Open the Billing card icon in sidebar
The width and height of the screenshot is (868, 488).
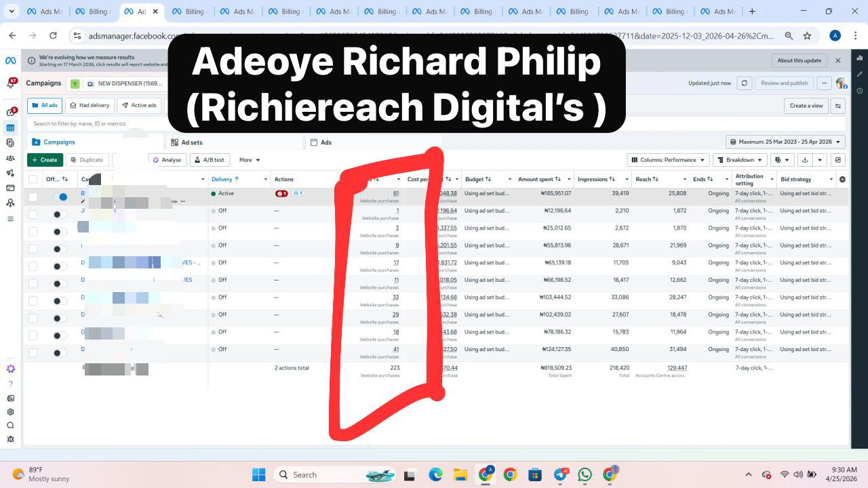[x=10, y=188]
